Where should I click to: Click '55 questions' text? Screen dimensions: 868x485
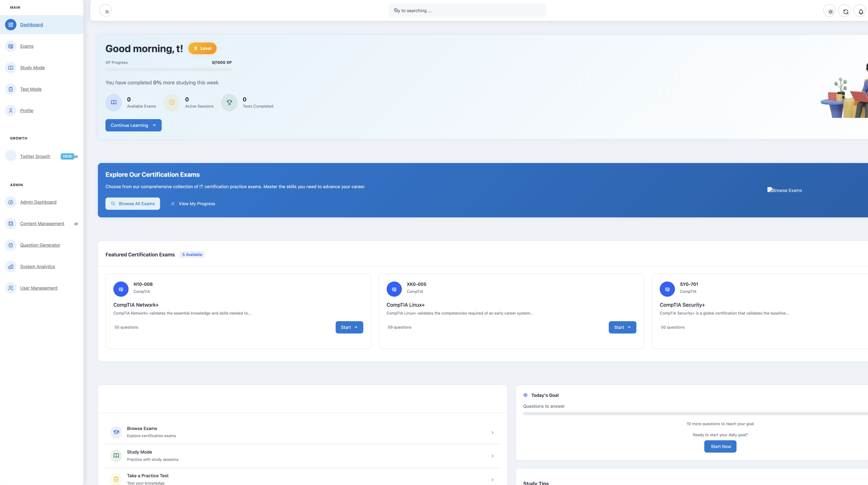coord(126,327)
